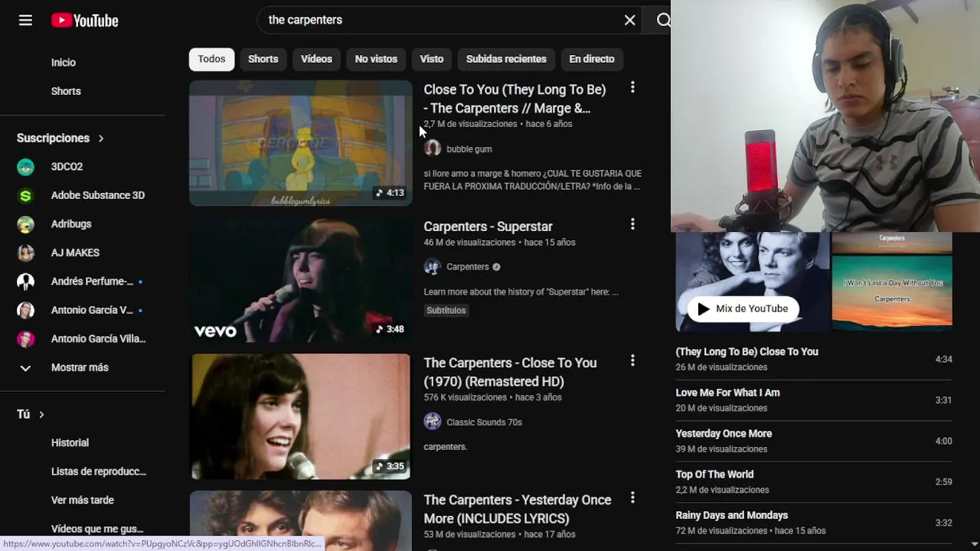Click the Subtítulos badge

(x=446, y=310)
